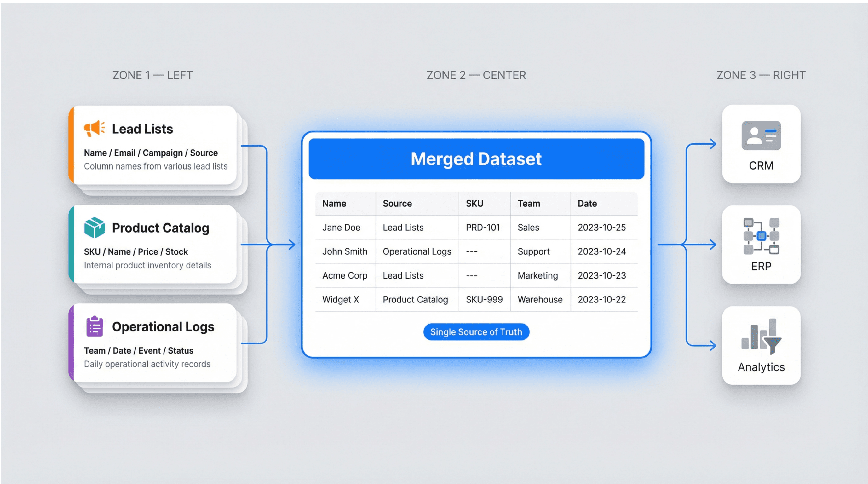Screen dimensions: 868x484
Task: Select the Name column header
Action: [334, 203]
